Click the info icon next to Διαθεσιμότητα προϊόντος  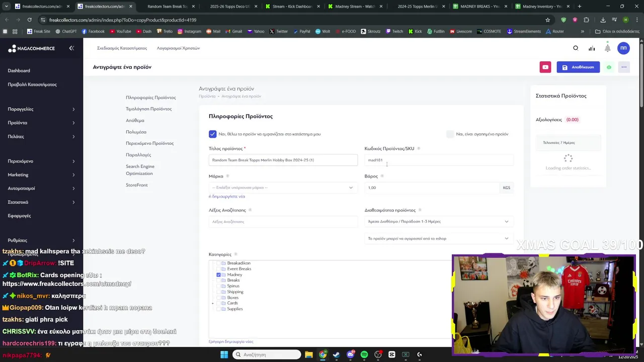click(x=420, y=210)
